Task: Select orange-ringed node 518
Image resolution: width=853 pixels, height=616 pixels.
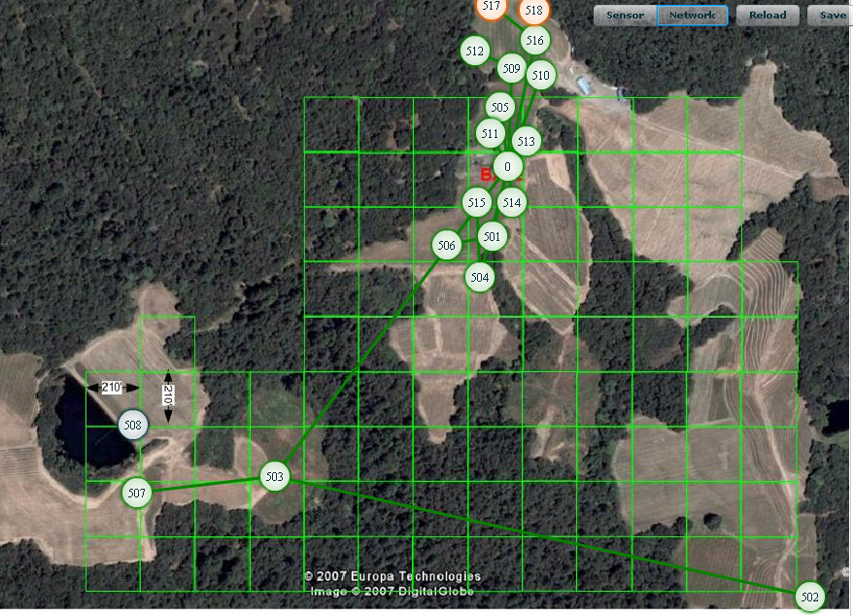Action: [532, 11]
